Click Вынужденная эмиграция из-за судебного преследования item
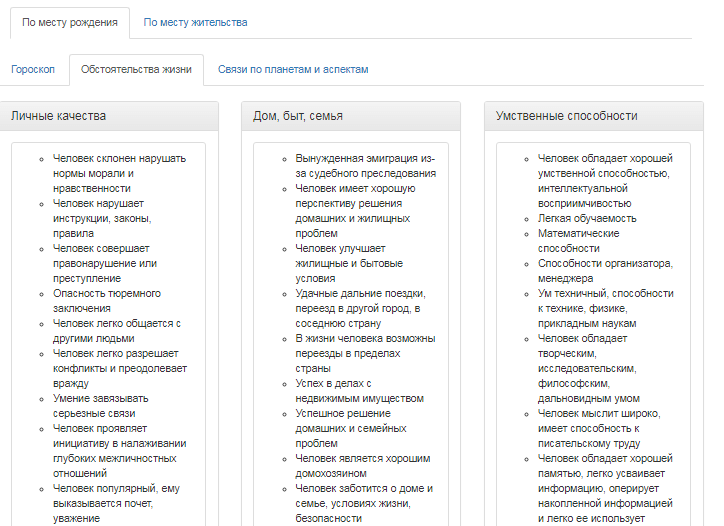This screenshot has width=724, height=526. pyautogui.click(x=365, y=165)
